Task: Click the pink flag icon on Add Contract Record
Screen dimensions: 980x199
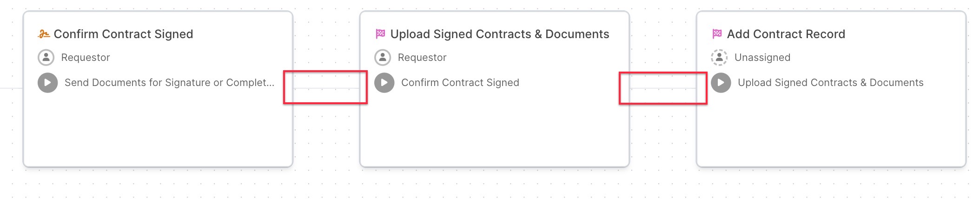Action: point(717,33)
